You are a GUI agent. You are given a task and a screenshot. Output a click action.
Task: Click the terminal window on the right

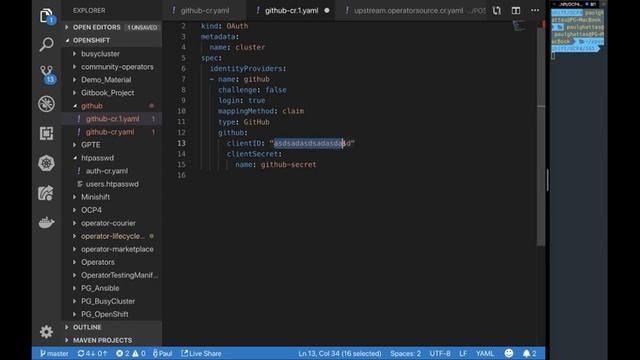[578, 180]
